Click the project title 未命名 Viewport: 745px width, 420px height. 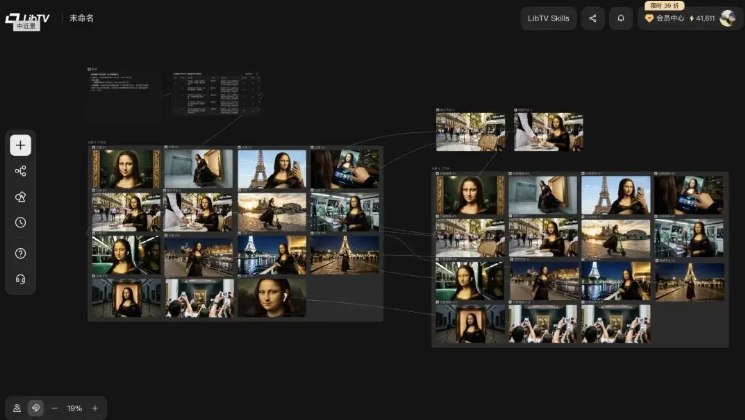82,18
